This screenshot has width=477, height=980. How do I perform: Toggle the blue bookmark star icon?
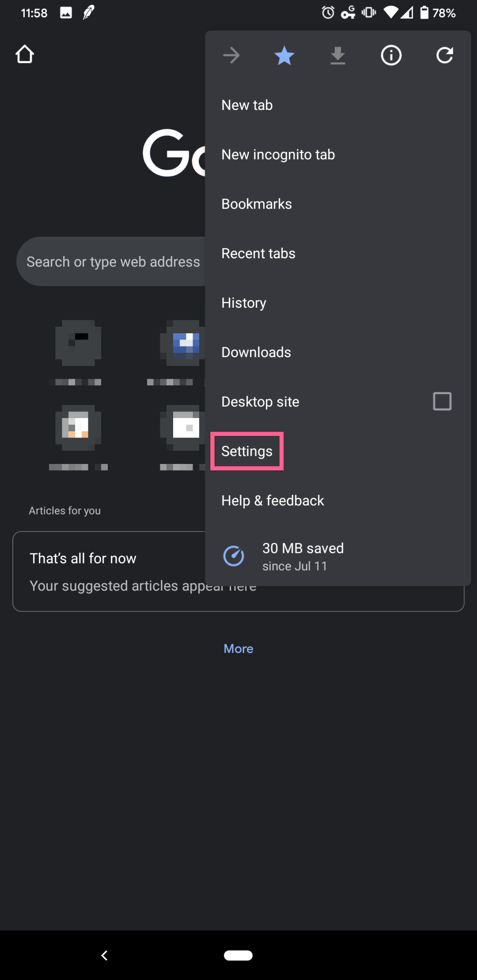[284, 56]
